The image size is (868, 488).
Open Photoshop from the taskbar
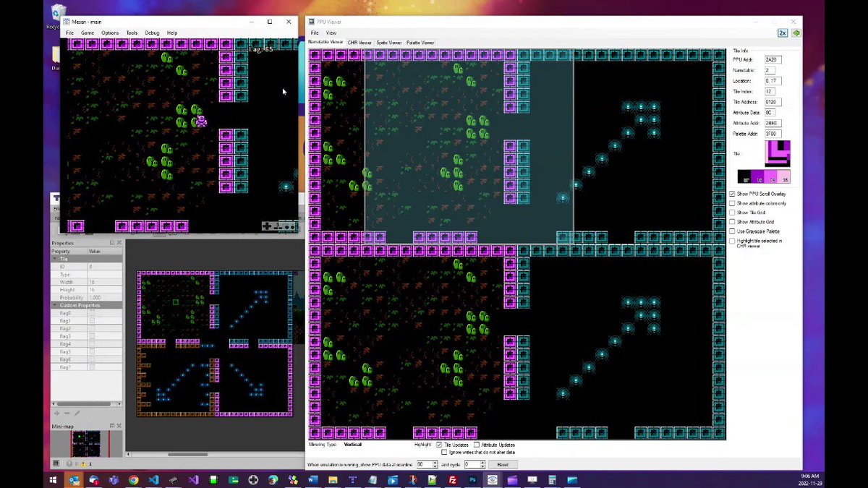point(472,479)
